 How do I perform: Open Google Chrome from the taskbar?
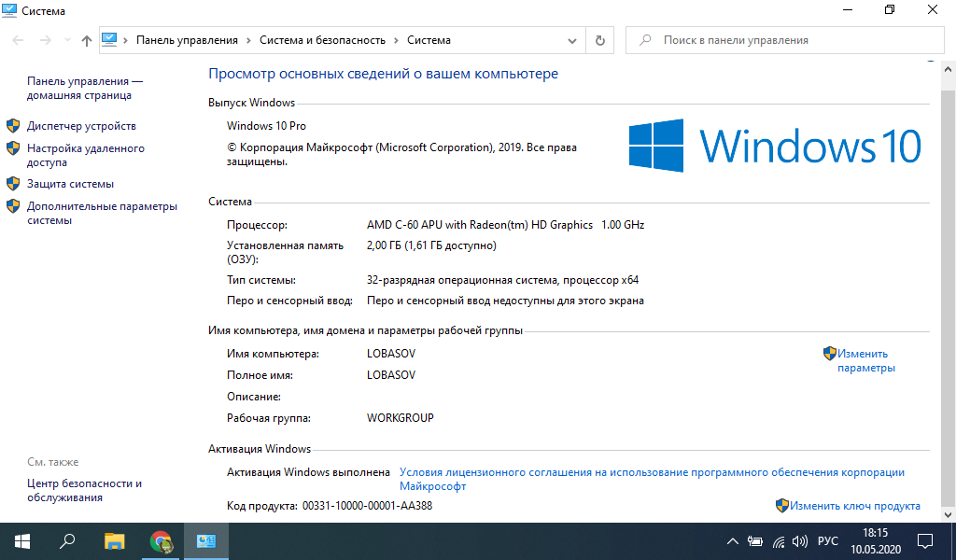(x=162, y=541)
